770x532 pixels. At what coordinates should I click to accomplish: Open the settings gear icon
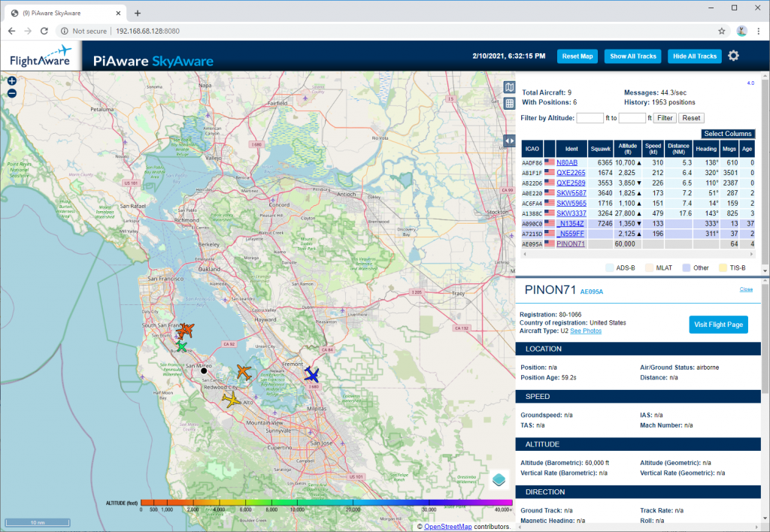tap(733, 56)
